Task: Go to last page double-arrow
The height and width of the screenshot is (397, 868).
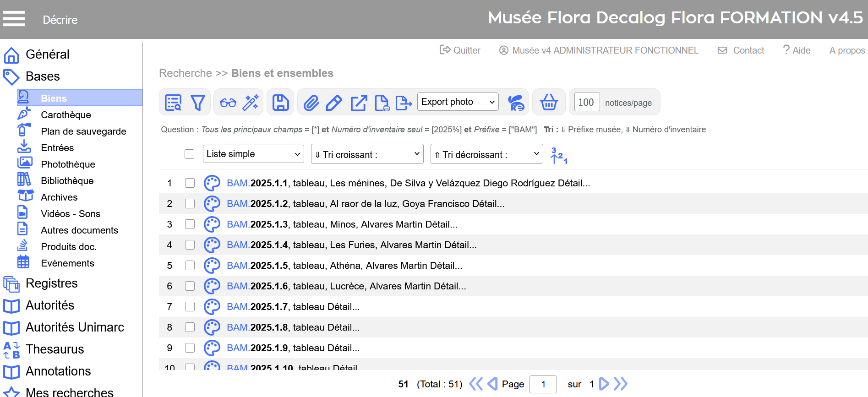Action: coord(621,384)
